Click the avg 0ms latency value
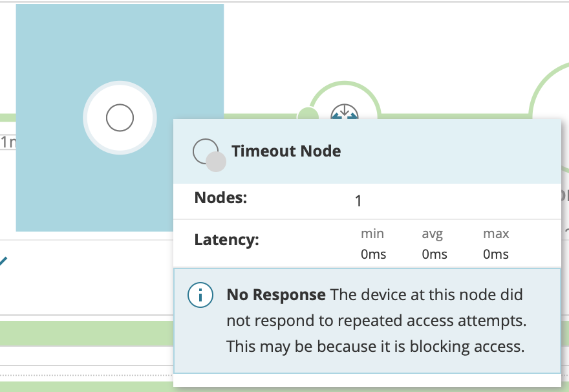 tap(434, 254)
